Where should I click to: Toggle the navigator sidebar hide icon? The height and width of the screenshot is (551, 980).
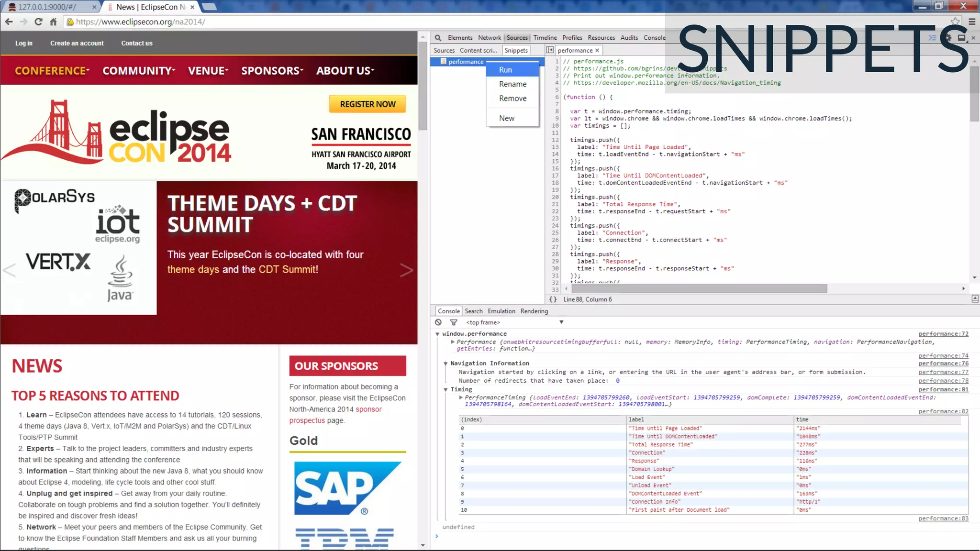(x=550, y=50)
